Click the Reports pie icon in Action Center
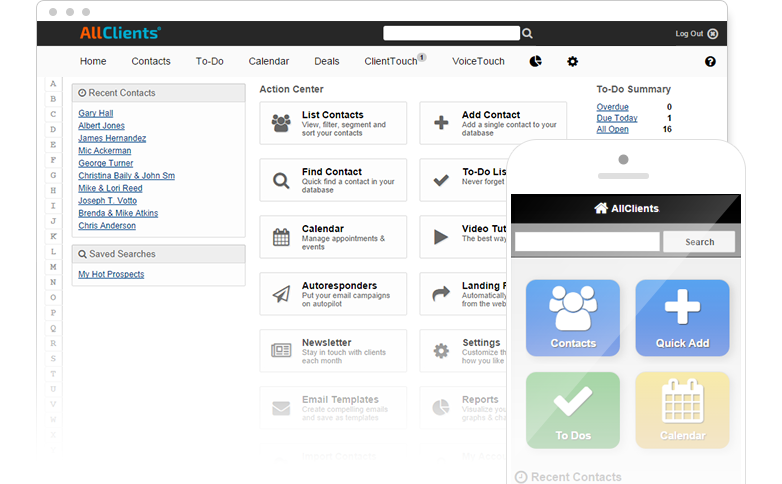 point(441,407)
